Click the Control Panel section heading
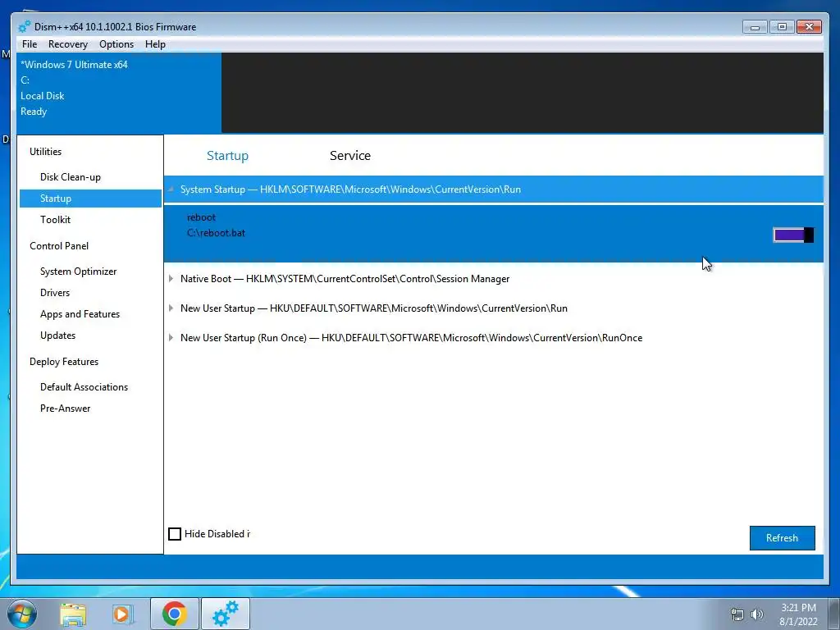 (59, 246)
